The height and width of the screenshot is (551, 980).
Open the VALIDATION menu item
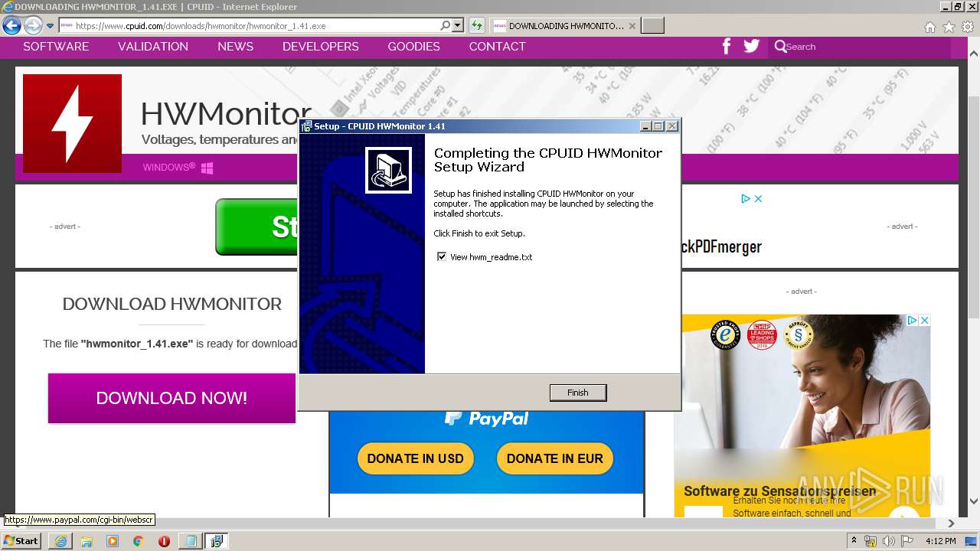pyautogui.click(x=153, y=47)
